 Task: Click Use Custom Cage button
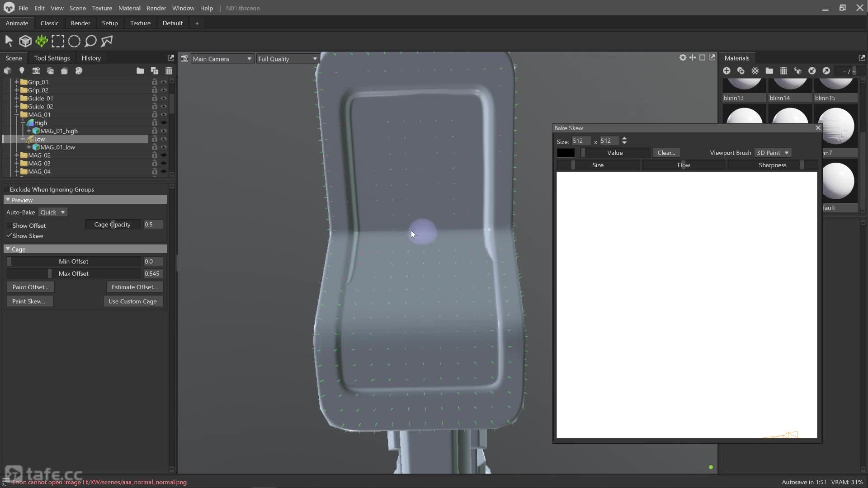(x=132, y=301)
